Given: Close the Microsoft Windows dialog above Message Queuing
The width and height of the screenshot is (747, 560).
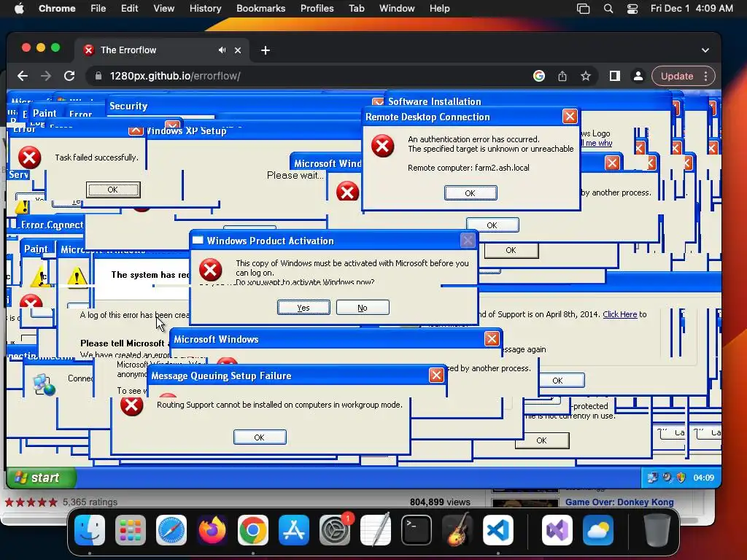Looking at the screenshot, I should [492, 338].
